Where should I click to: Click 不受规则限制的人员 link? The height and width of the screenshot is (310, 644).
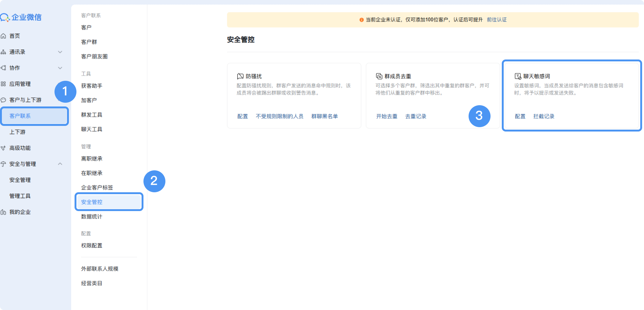[280, 116]
